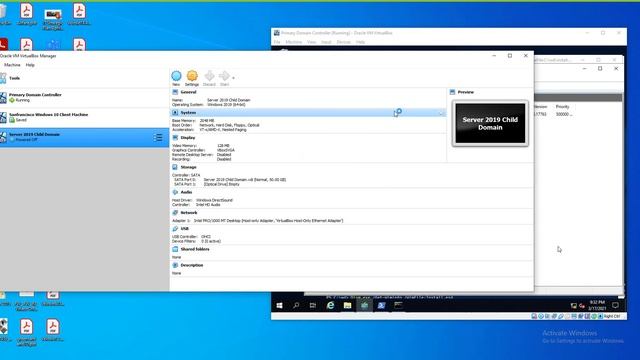Minimize the Oracle VM VirtualBox Manager window
640x360 pixels.
[x=494, y=56]
